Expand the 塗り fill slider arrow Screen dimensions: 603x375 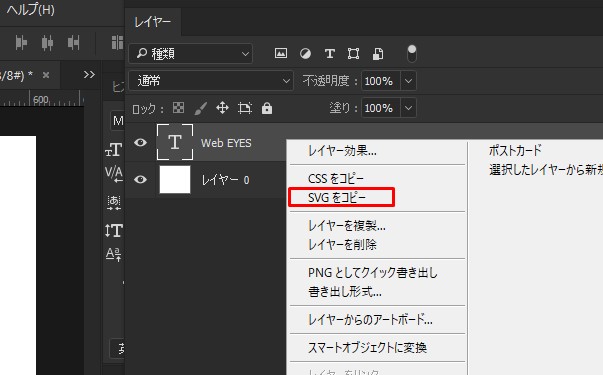[408, 108]
